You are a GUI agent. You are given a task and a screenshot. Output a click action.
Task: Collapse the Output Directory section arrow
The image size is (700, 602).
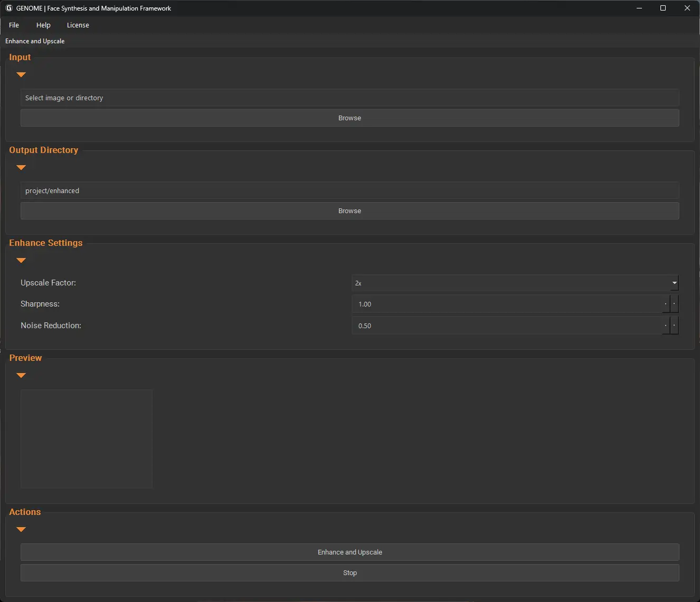pos(21,167)
